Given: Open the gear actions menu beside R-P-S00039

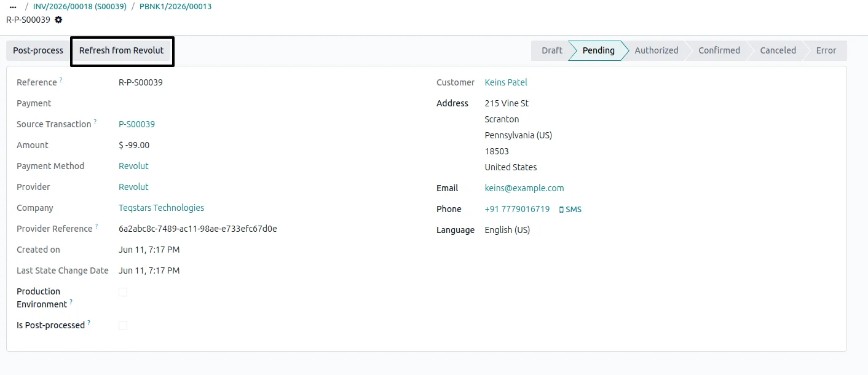Looking at the screenshot, I should click(58, 20).
